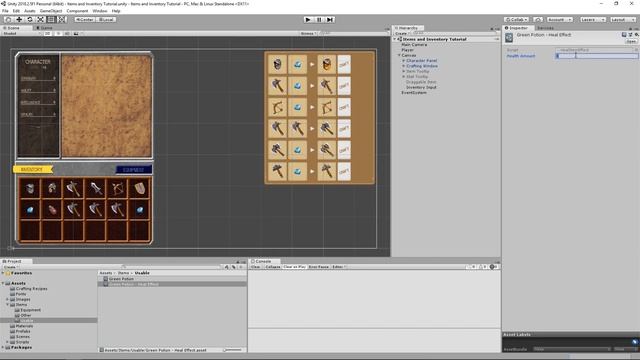This screenshot has height=360, width=640.
Task: Expand Crafting Window in Hierarchy
Action: click(x=404, y=66)
